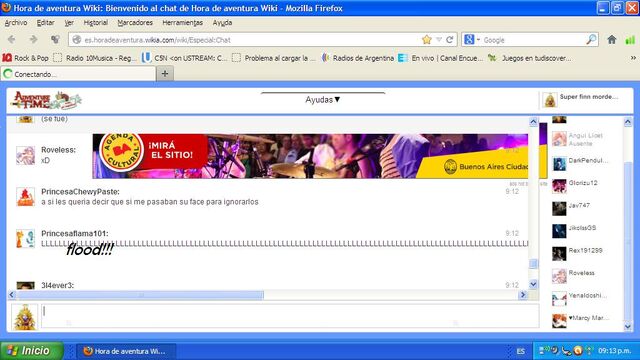
Task: Click chat scrollbar down arrow
Action: tap(533, 284)
